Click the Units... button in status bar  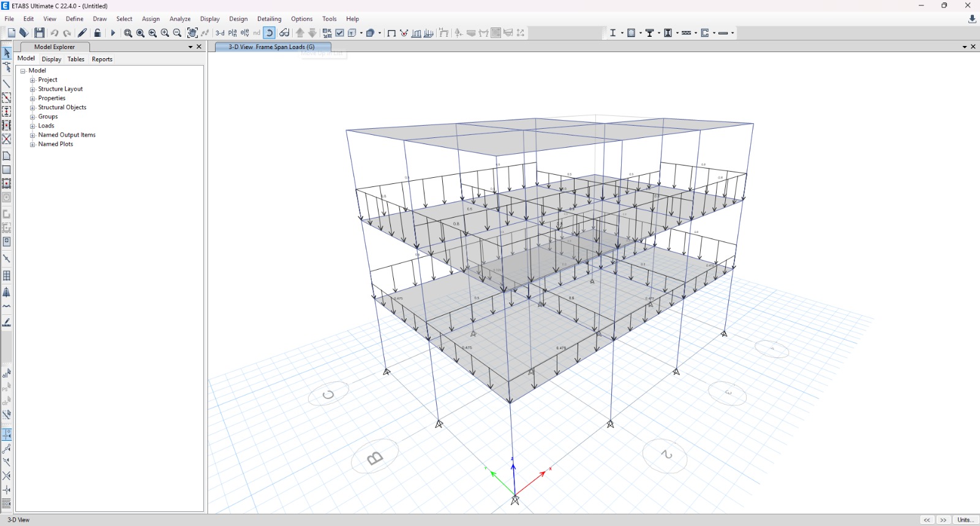tap(965, 520)
